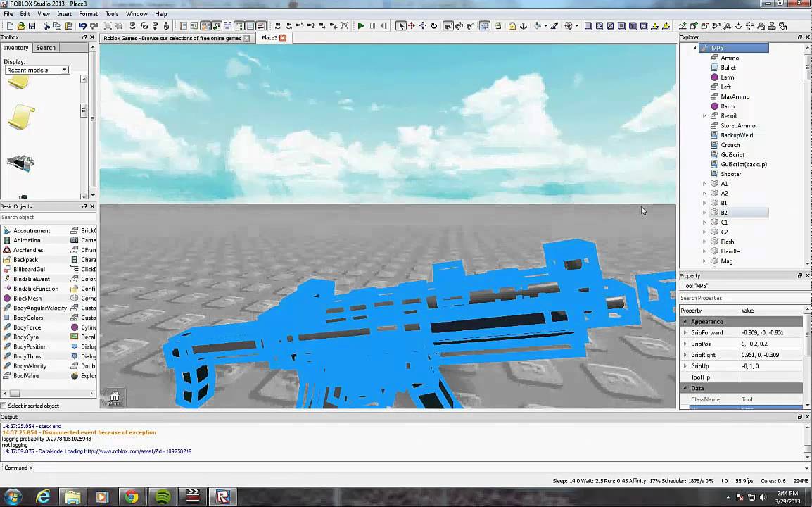Open the Edit menu

(x=25, y=14)
